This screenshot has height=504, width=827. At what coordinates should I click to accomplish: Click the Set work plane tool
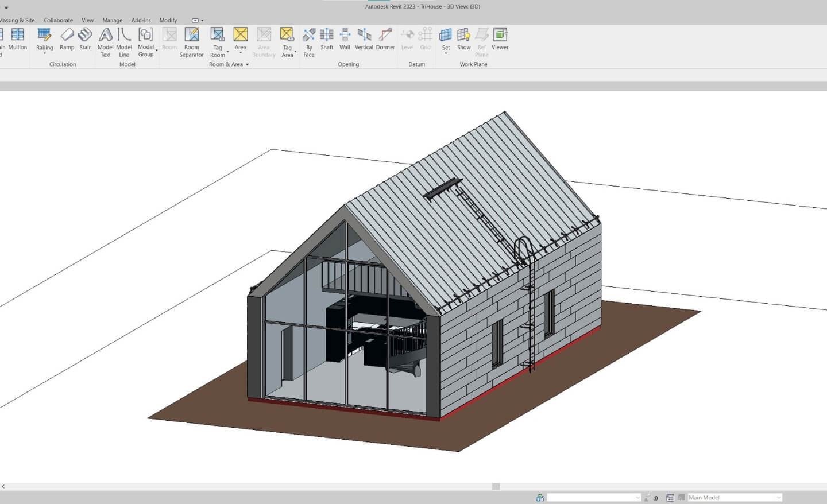tap(446, 39)
